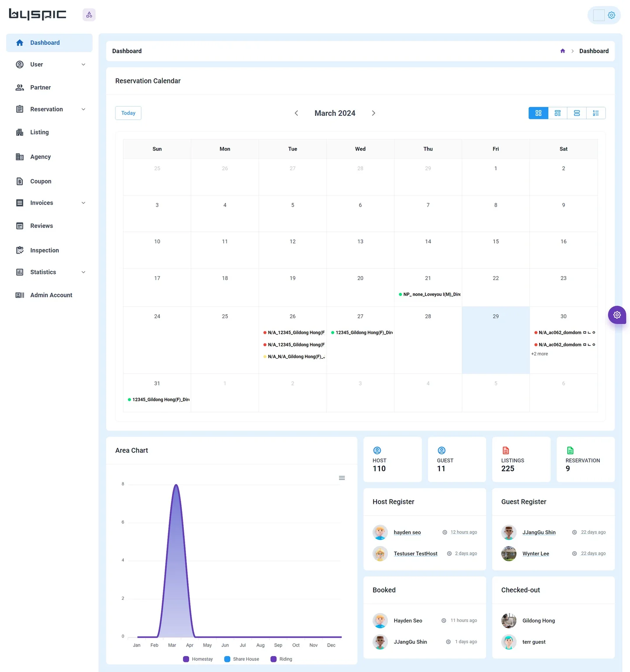Image resolution: width=630 pixels, height=672 pixels.
Task: Click the square avatar box in header
Action: [x=598, y=15]
